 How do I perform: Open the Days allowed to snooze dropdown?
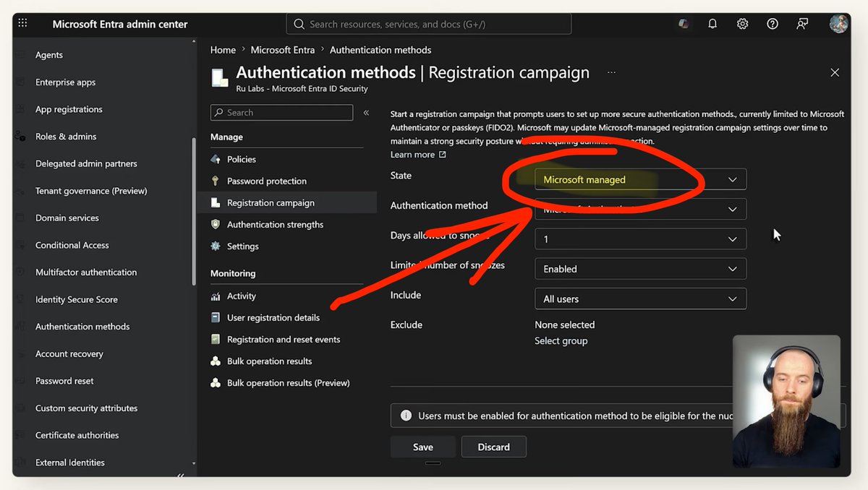point(640,239)
